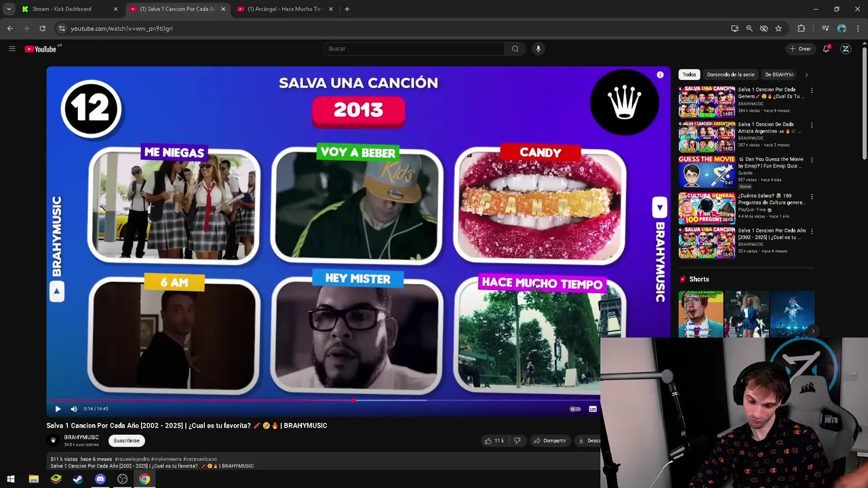868x488 pixels.
Task: Dislike the video with thumbs down
Action: (x=517, y=441)
